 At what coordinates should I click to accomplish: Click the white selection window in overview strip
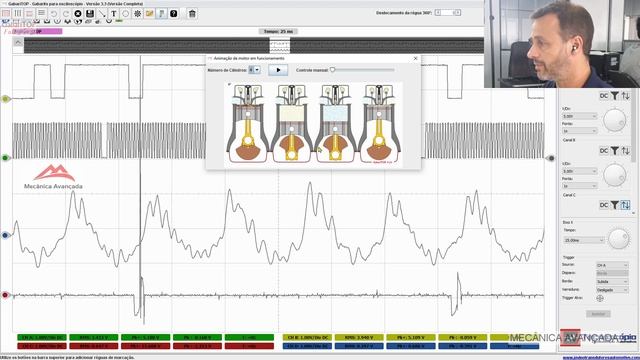click(280, 45)
